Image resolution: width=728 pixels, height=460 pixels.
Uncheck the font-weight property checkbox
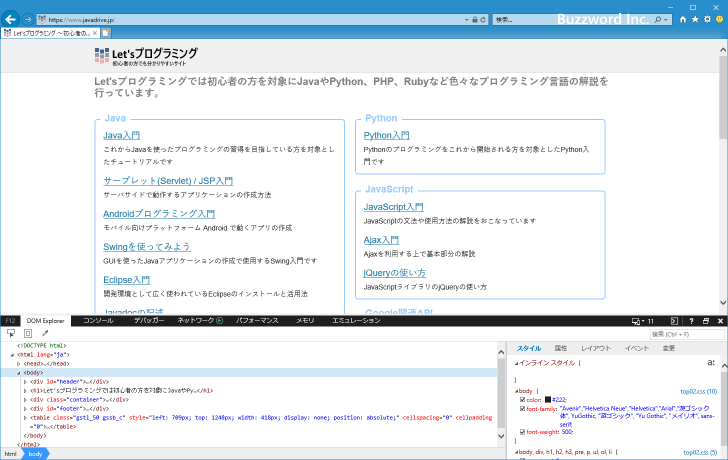point(522,432)
